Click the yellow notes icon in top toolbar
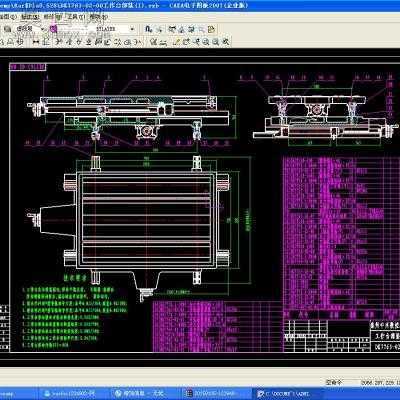 (x=211, y=29)
